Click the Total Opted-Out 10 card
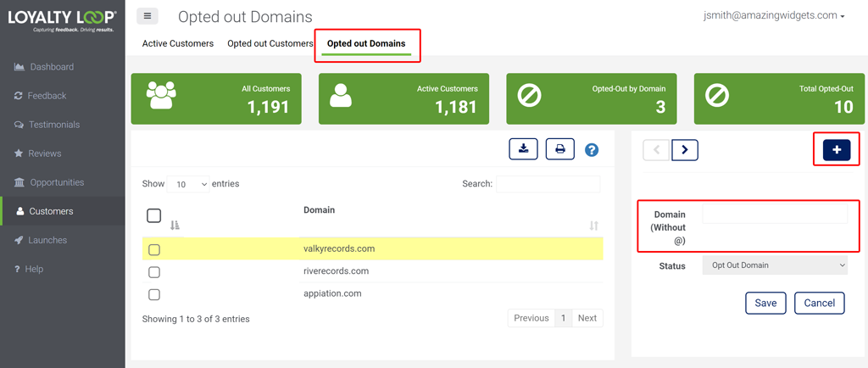Image resolution: width=868 pixels, height=368 pixels. pyautogui.click(x=779, y=99)
